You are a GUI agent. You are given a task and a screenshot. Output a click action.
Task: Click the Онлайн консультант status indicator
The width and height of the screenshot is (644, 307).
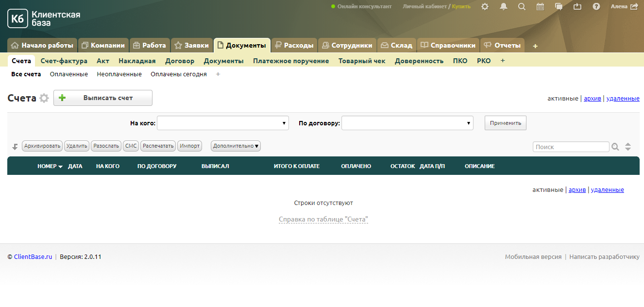[361, 7]
